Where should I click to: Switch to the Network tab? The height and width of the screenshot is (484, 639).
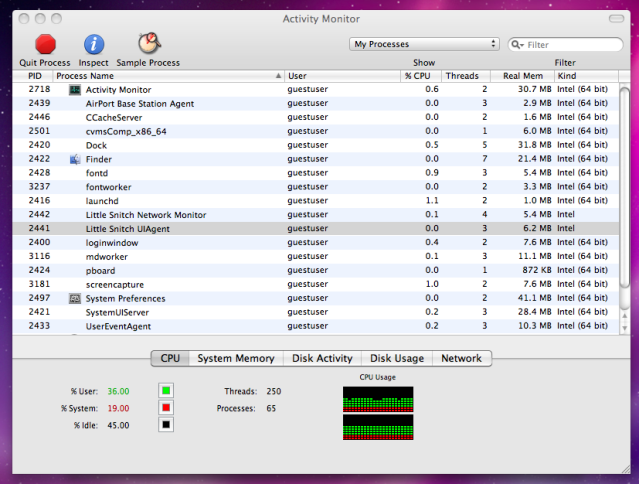click(462, 359)
